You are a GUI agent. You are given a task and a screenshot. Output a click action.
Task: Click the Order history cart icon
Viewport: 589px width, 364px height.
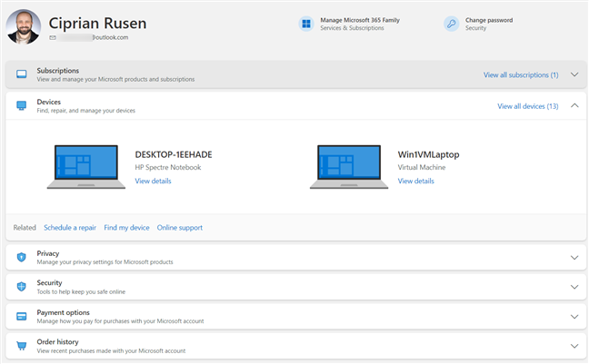coord(22,346)
